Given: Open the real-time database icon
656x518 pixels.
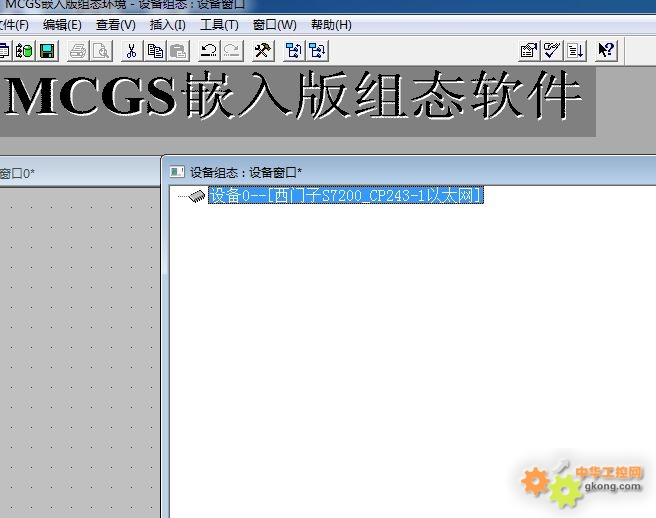Looking at the screenshot, I should 24,51.
